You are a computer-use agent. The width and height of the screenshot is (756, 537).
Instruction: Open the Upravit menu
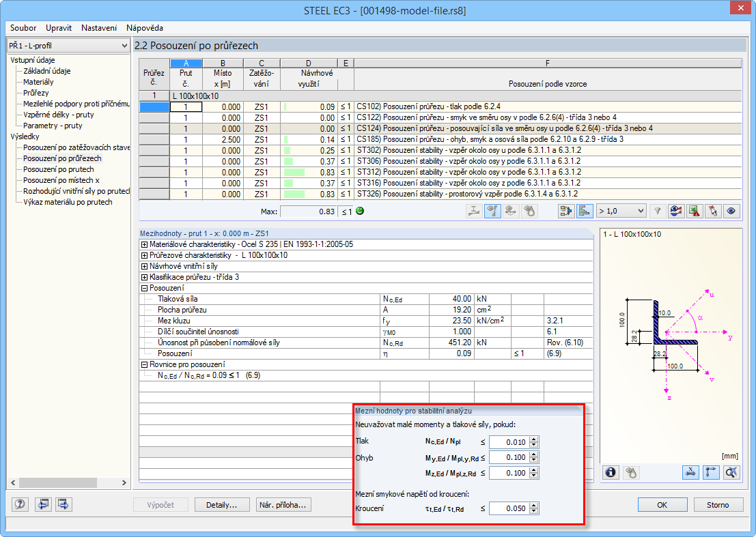59,28
